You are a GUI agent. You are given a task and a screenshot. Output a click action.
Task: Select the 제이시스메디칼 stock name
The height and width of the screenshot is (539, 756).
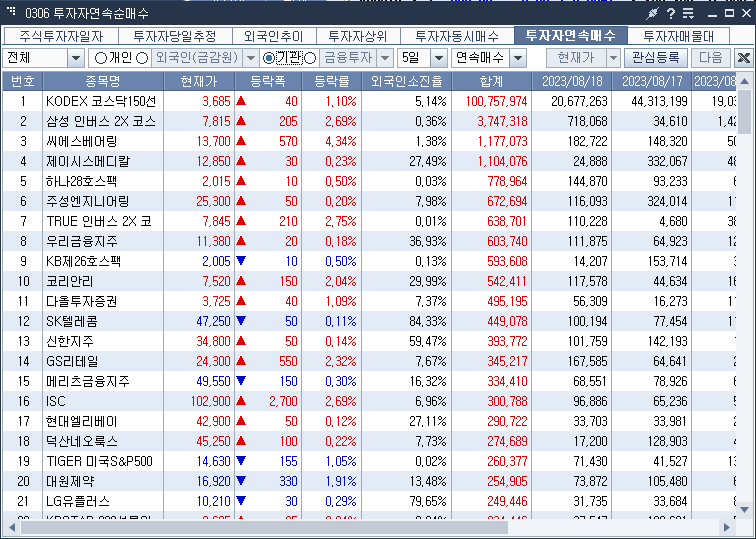(x=88, y=161)
